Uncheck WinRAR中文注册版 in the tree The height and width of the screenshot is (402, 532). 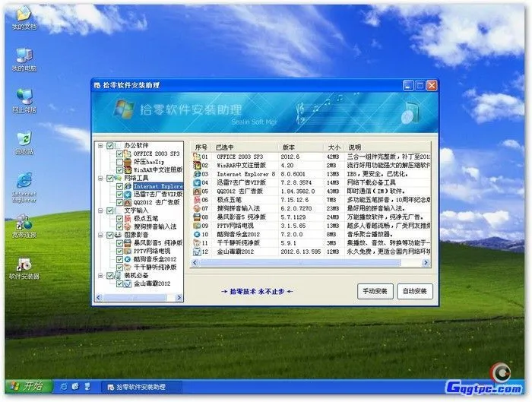pyautogui.click(x=119, y=170)
